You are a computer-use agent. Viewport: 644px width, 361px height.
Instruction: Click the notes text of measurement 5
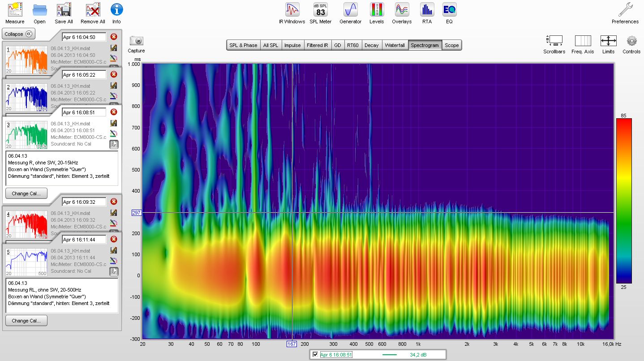[x=62, y=296]
